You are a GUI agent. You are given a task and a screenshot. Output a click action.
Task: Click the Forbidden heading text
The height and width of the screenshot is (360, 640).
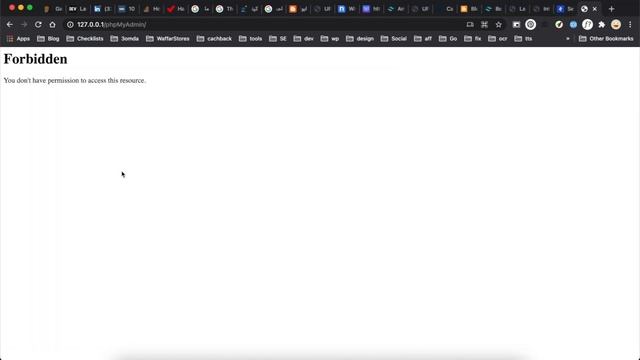tap(36, 59)
